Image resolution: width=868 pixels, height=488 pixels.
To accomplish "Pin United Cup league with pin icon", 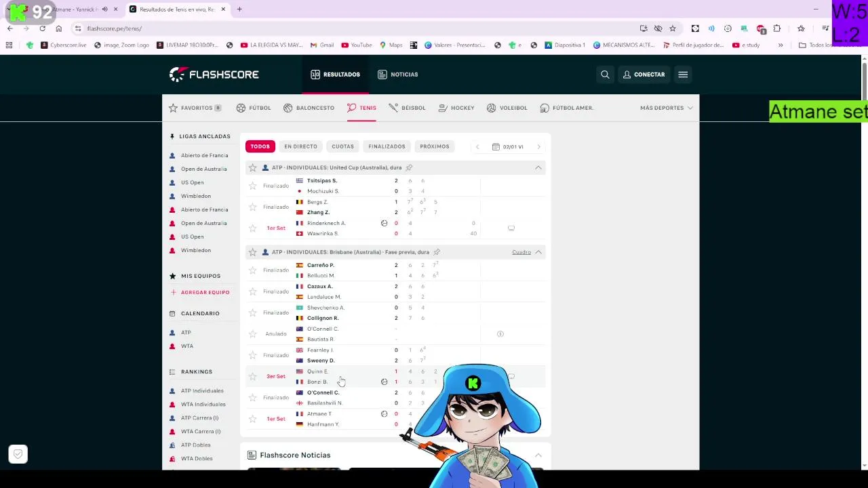I will 409,167.
